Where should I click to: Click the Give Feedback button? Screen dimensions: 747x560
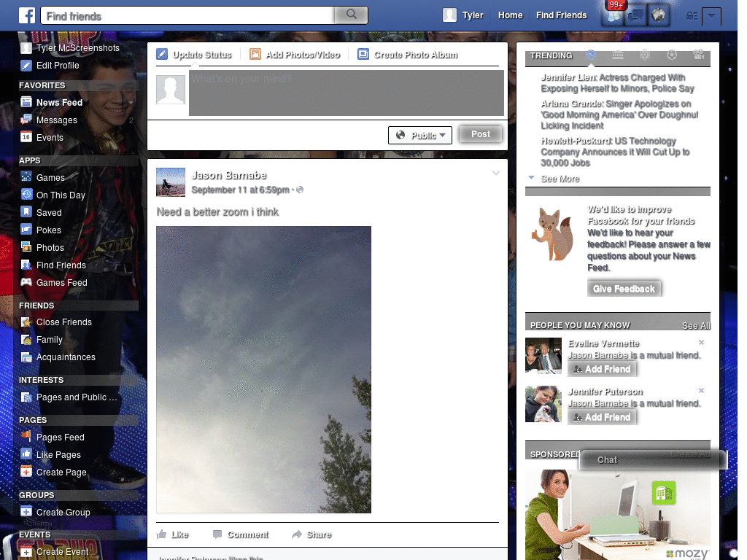624,287
